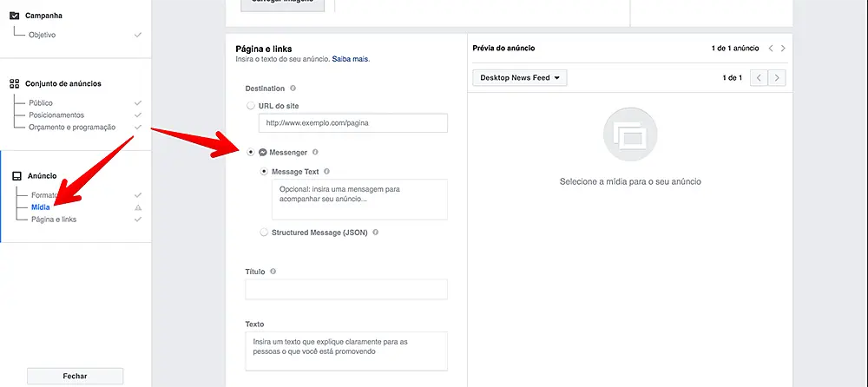The height and width of the screenshot is (387, 868).
Task: Select the Messenger destination radio button
Action: (x=251, y=153)
